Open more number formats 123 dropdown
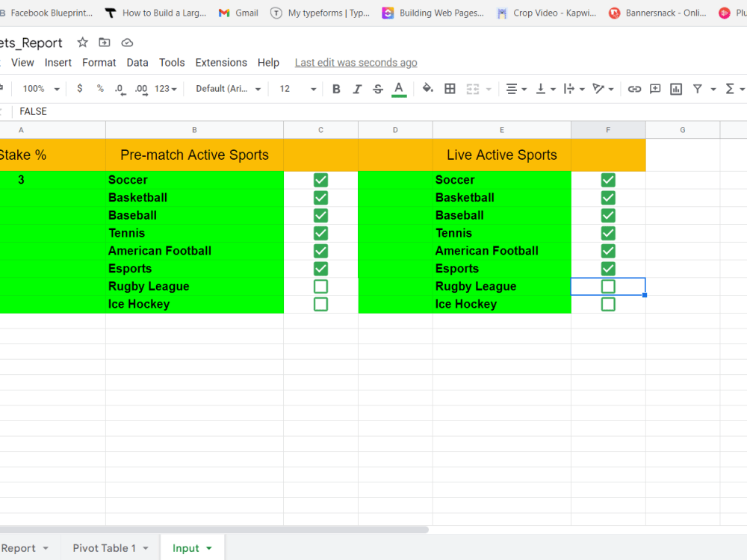 [165, 89]
